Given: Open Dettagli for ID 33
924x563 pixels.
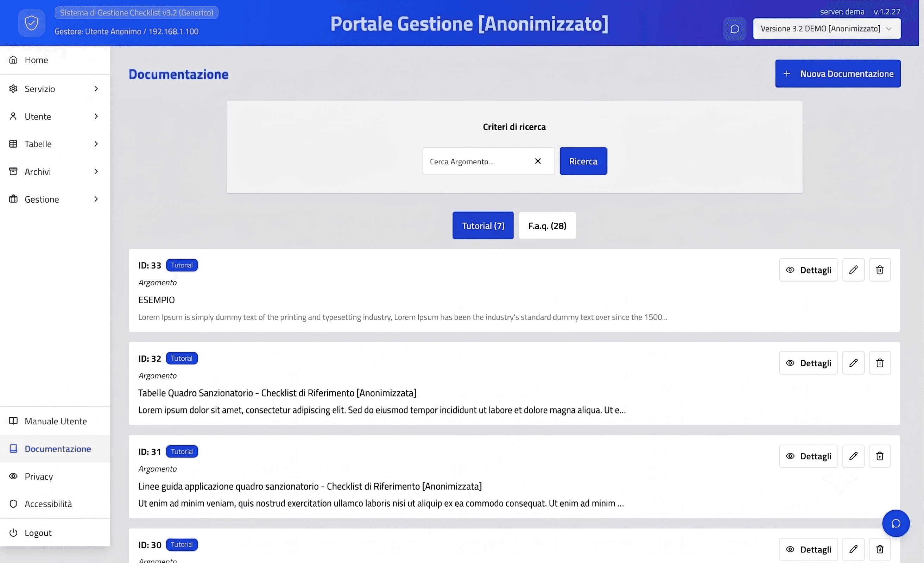Looking at the screenshot, I should click(x=808, y=270).
